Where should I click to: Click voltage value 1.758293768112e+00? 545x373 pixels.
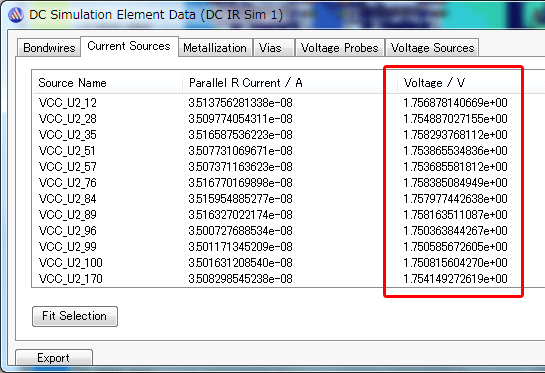455,135
